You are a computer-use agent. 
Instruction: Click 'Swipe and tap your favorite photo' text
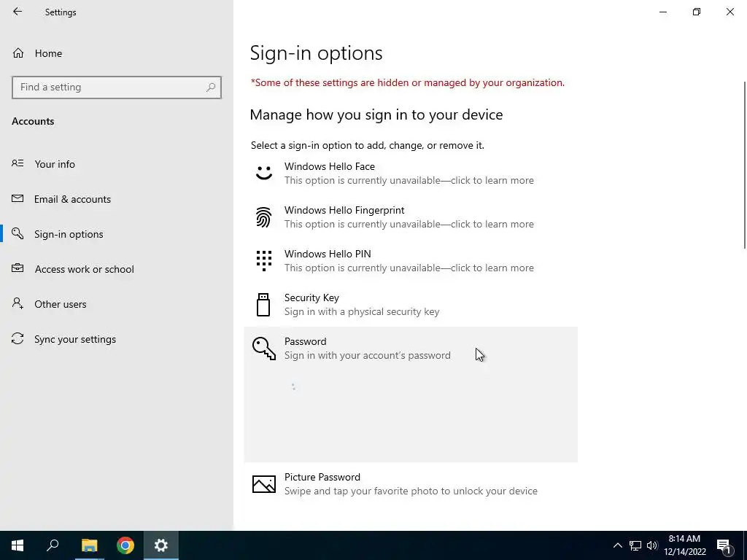click(x=411, y=491)
